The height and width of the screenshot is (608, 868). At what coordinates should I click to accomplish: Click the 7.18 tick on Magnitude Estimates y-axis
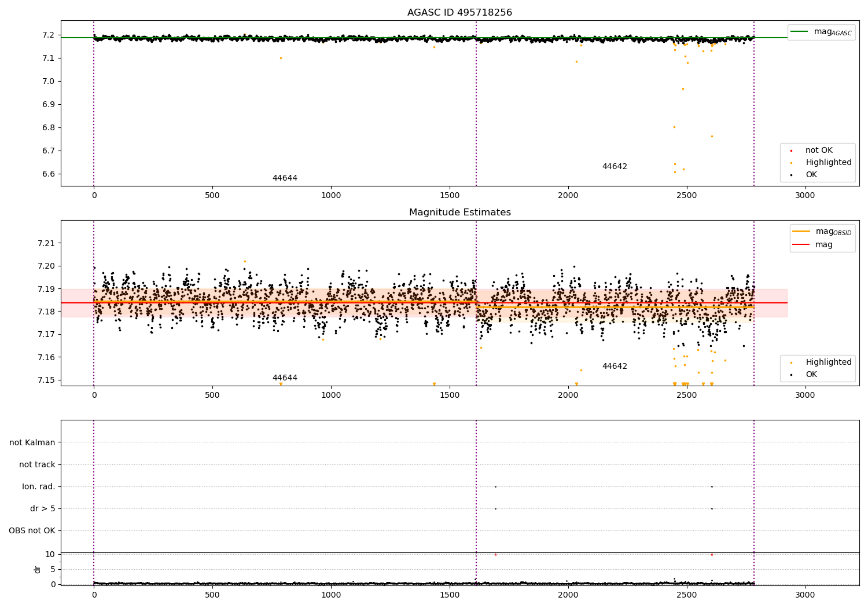pyautogui.click(x=46, y=312)
